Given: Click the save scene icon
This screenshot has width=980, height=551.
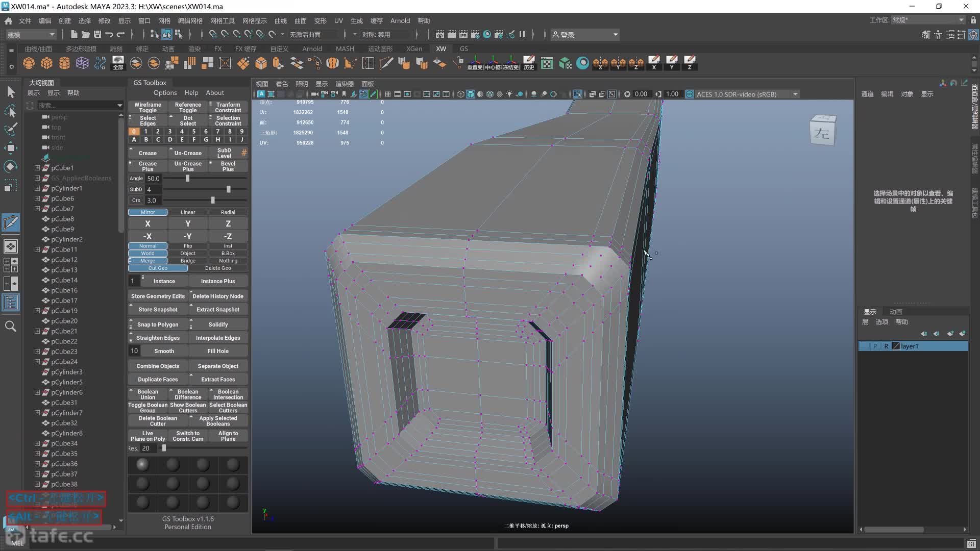Looking at the screenshot, I should pyautogui.click(x=97, y=35).
